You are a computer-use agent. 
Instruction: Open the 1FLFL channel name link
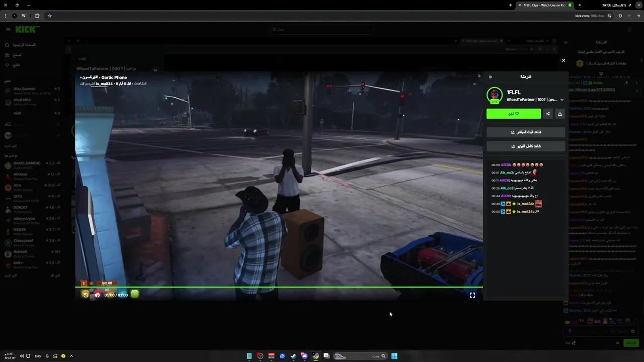tap(514, 93)
